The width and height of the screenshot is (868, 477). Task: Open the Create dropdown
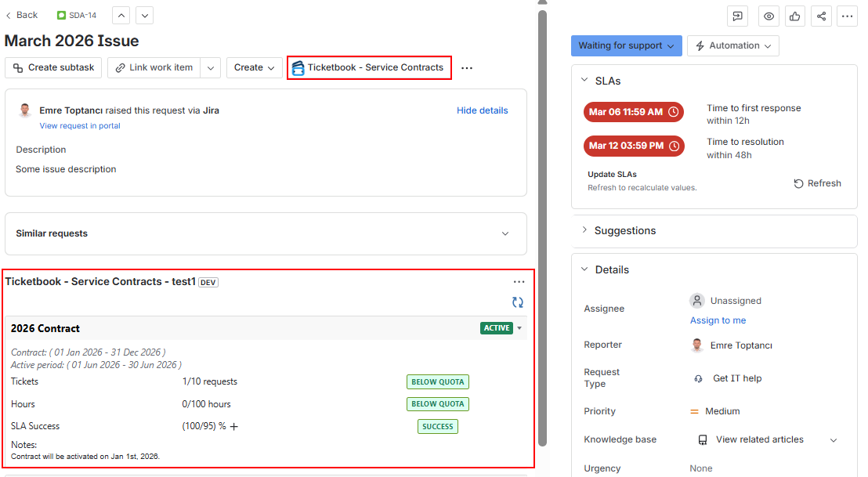(x=254, y=67)
